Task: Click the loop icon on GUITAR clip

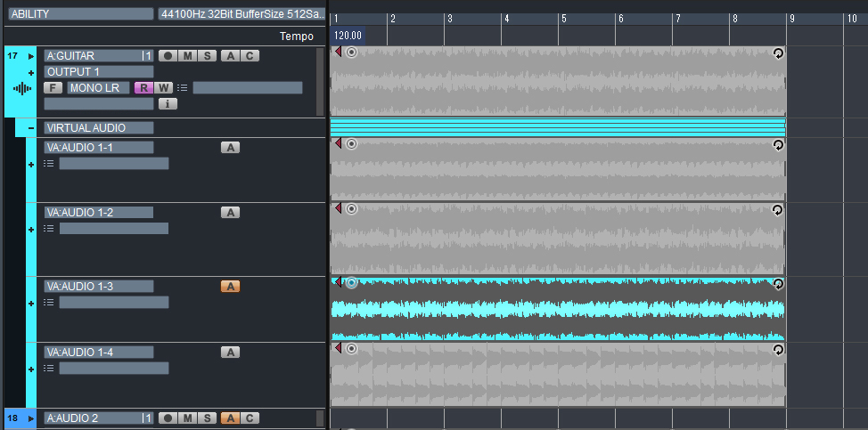Action: (x=778, y=53)
